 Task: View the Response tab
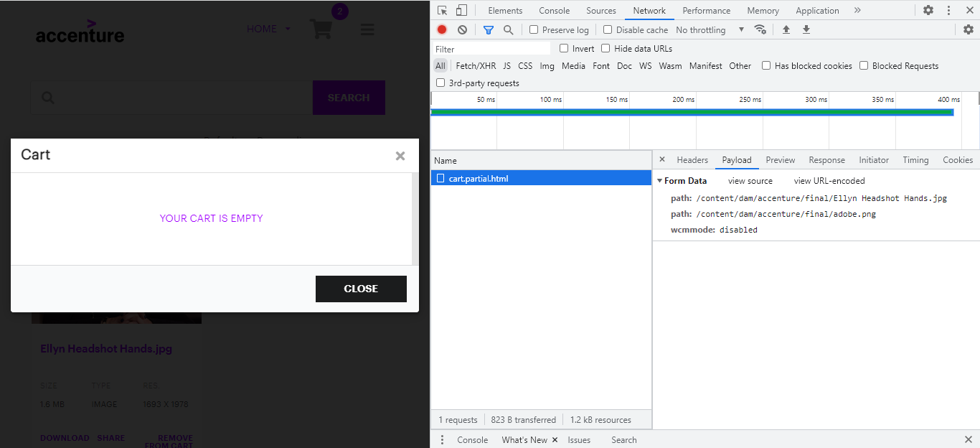(827, 160)
